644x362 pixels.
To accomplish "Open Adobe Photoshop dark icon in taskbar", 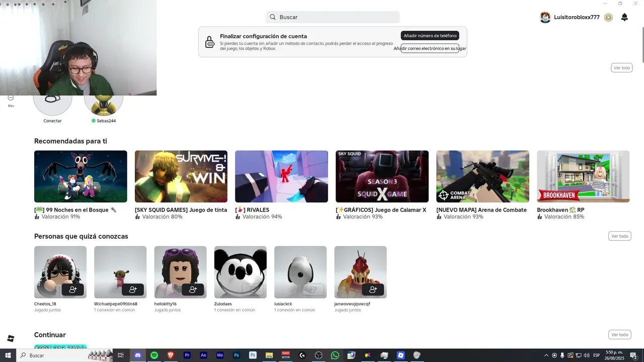I will pyautogui.click(x=236, y=355).
